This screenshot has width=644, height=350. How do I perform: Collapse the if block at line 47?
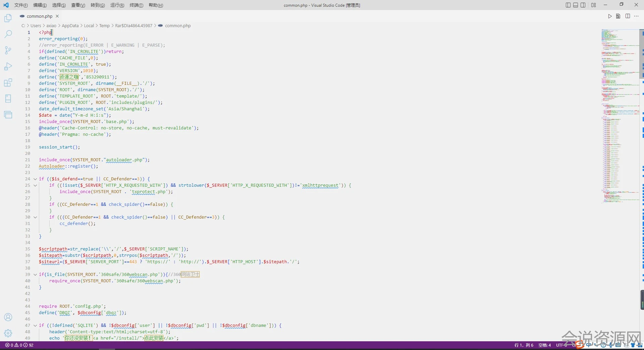35,326
